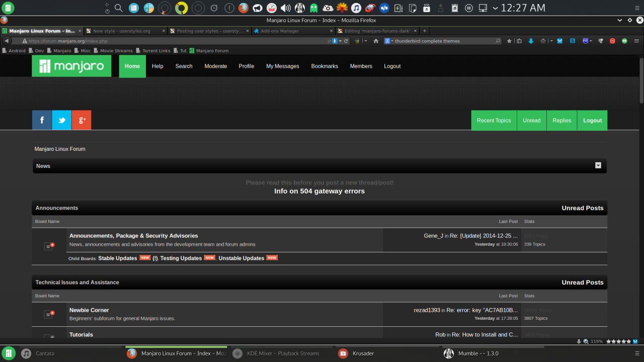Open downloads via the blue arrow icon

tap(531, 41)
